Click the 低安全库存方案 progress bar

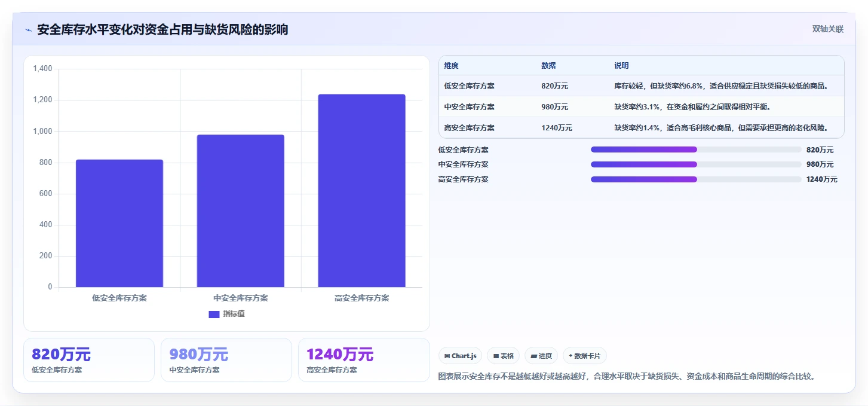[x=696, y=149]
